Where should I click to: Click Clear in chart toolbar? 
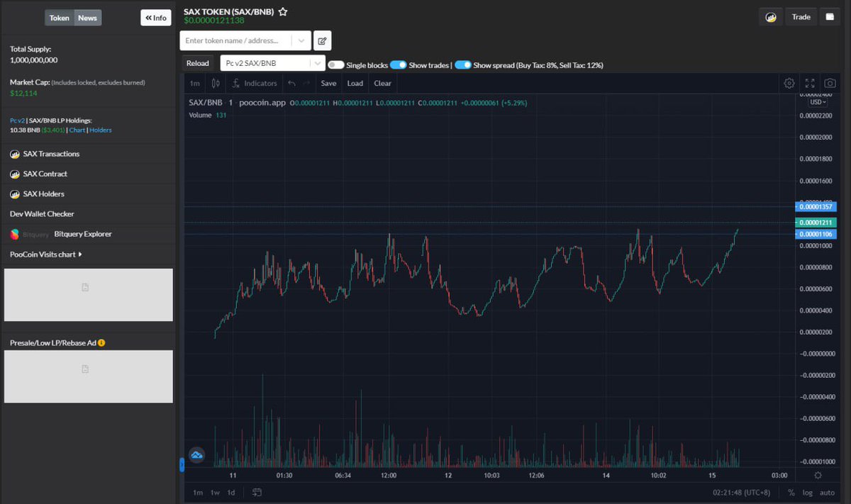pos(382,83)
